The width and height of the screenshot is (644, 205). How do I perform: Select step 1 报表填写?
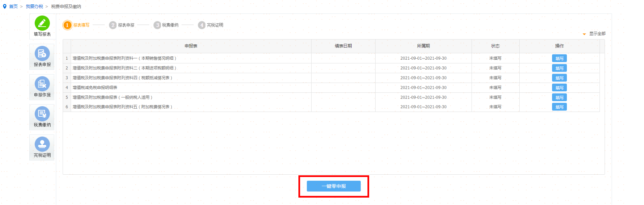point(77,25)
